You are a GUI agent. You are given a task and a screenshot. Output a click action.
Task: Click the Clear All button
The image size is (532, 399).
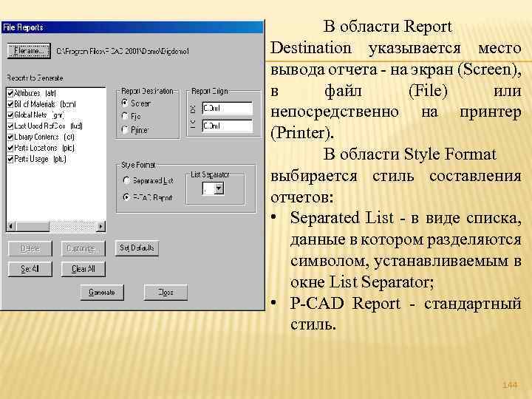pyautogui.click(x=83, y=269)
